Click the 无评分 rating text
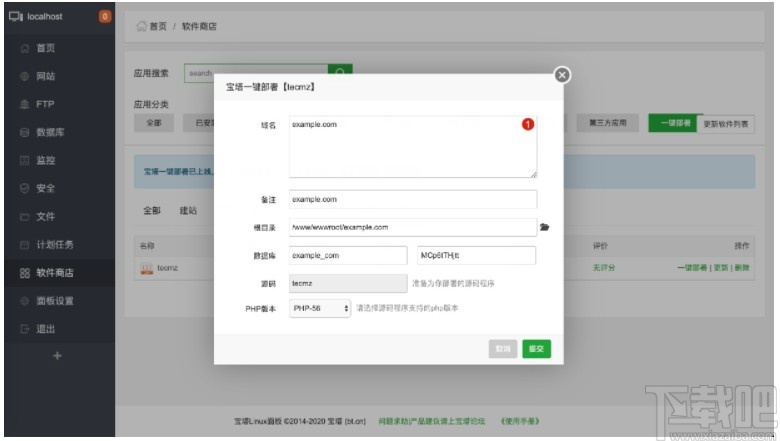Viewport: 780px width, 441px height. click(x=603, y=268)
